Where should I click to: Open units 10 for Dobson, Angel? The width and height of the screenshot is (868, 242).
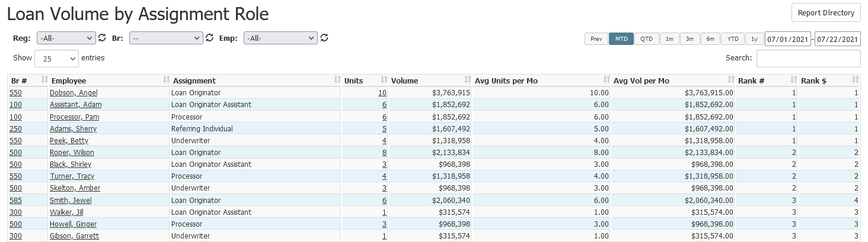coord(382,93)
